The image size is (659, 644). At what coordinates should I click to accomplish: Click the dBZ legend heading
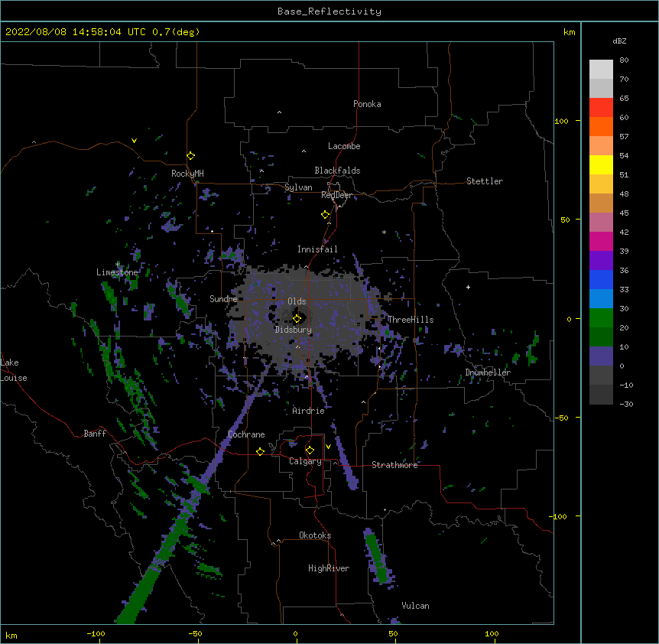click(619, 41)
